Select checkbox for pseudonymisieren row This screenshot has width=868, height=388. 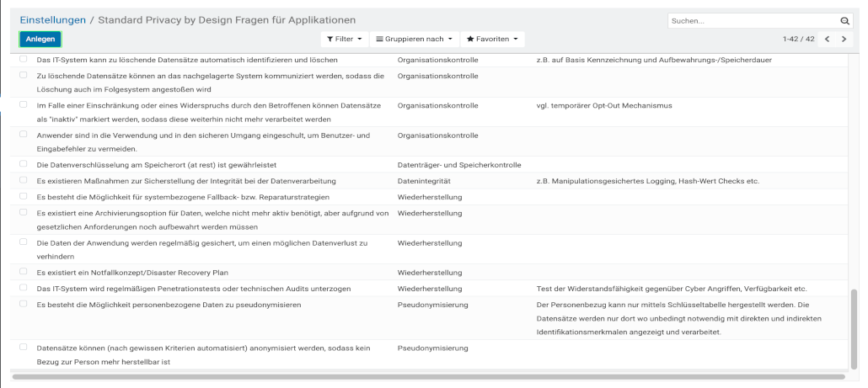[x=23, y=304]
